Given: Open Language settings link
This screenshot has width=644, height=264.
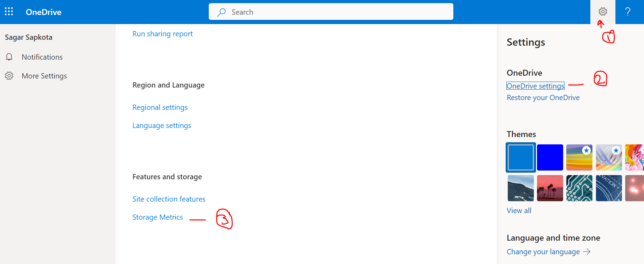Looking at the screenshot, I should [162, 126].
